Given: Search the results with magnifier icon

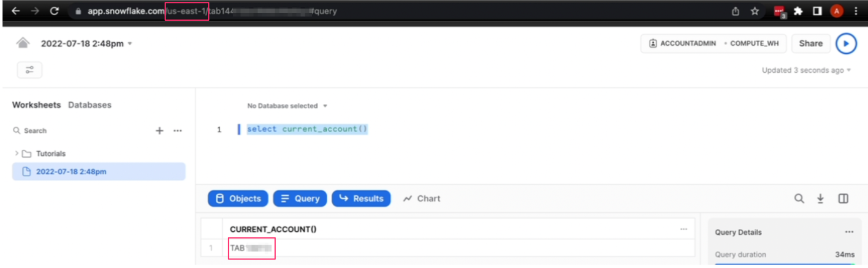Looking at the screenshot, I should [799, 198].
